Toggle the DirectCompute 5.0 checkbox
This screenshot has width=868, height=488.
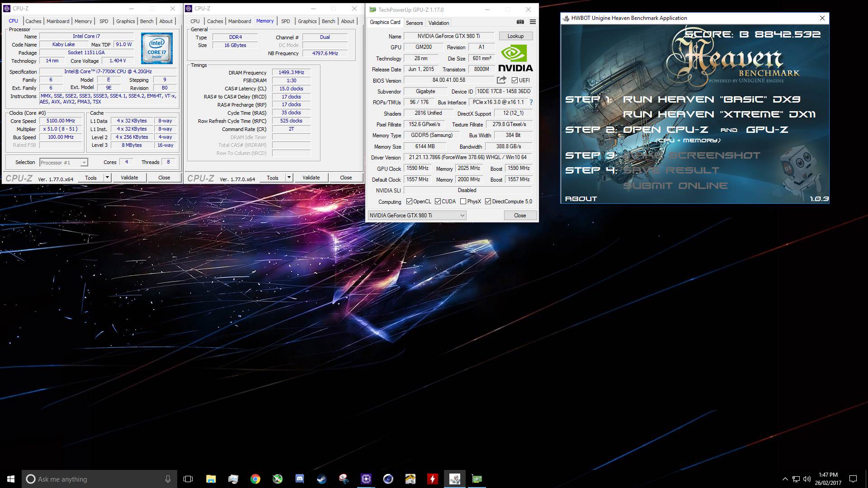click(x=488, y=202)
